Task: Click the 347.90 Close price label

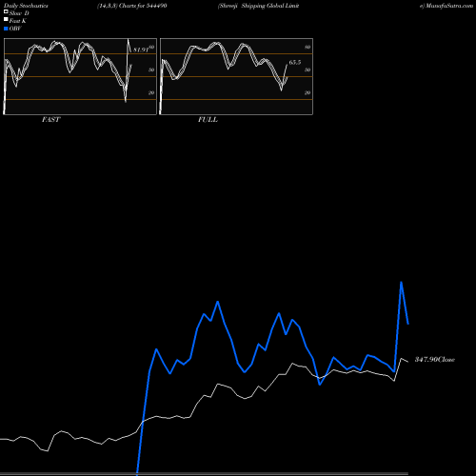Action: point(435,359)
